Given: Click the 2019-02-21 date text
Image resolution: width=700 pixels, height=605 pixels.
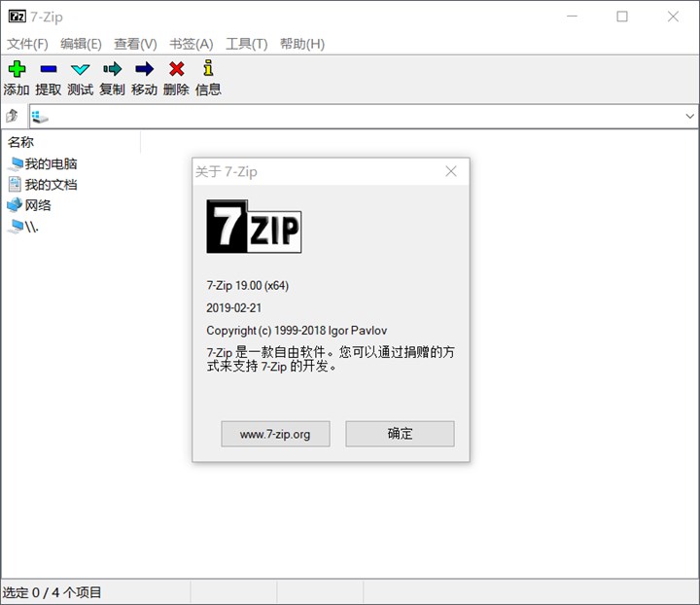Looking at the screenshot, I should point(234,307).
